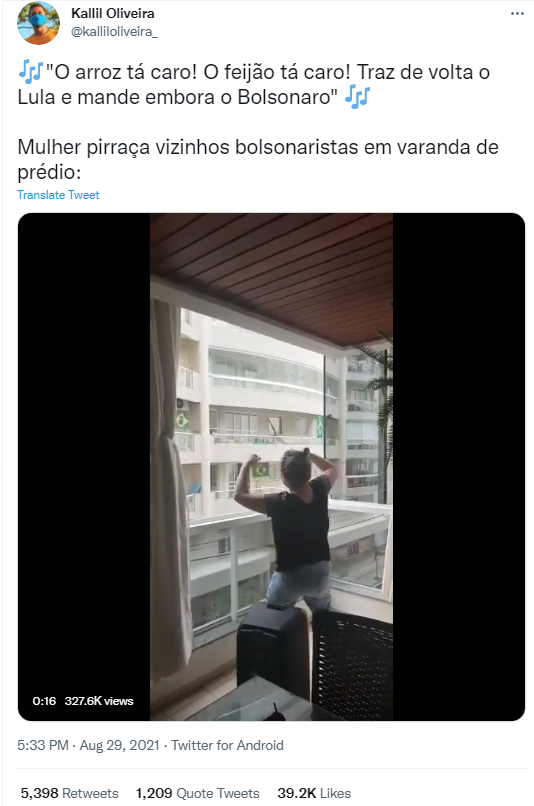Click the Twitter for Android source link
This screenshot has width=534, height=806.
227,745
